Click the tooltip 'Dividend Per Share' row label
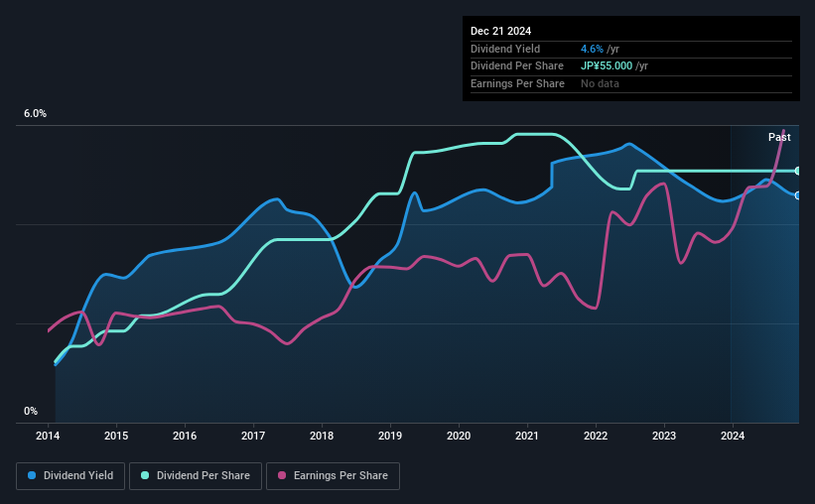 click(x=516, y=66)
